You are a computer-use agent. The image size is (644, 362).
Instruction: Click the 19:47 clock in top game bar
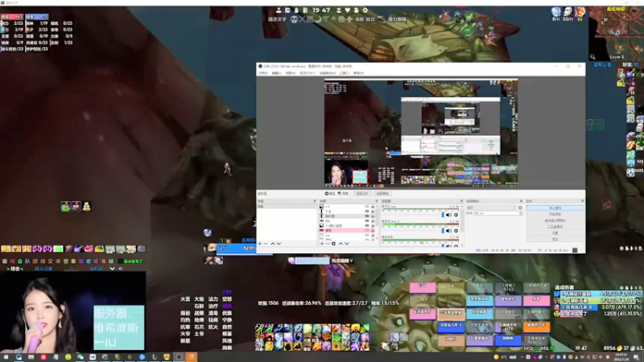tap(321, 10)
